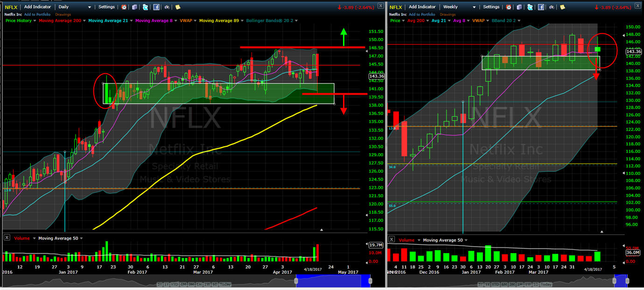
Task: Remove the Daily Volume pane with X
Action: tap(7, 238)
